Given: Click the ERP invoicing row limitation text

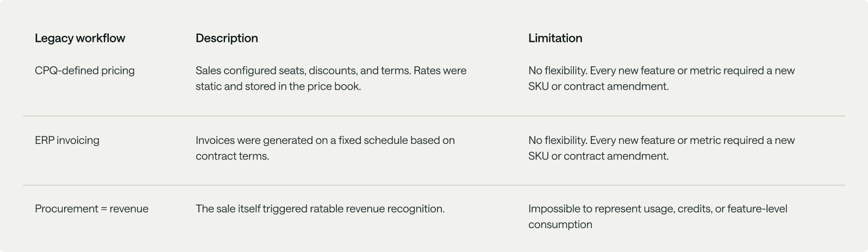Looking at the screenshot, I should 661,148.
